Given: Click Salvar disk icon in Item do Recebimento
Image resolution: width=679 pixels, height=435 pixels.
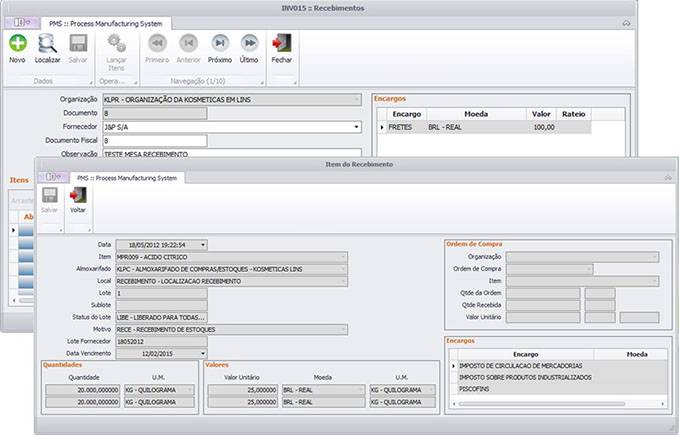Looking at the screenshot, I should (49, 195).
